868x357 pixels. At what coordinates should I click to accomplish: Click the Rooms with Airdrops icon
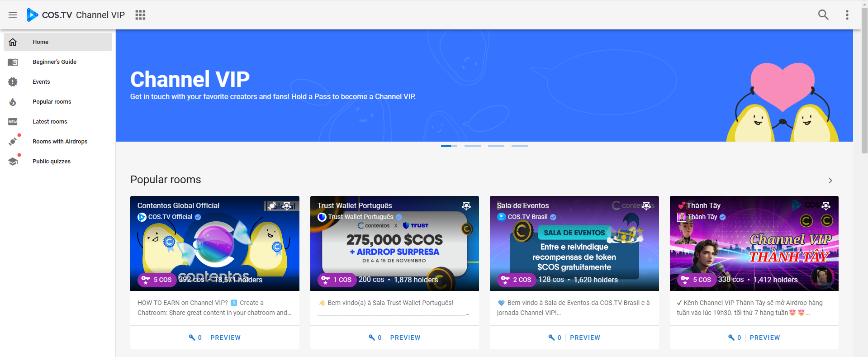tap(13, 142)
